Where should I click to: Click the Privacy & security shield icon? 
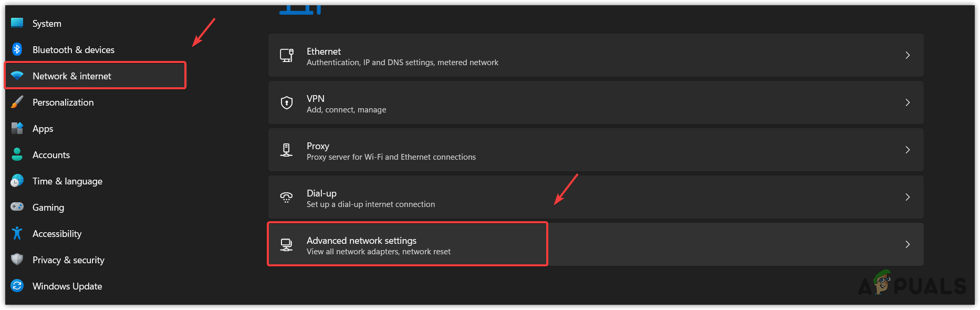(17, 260)
